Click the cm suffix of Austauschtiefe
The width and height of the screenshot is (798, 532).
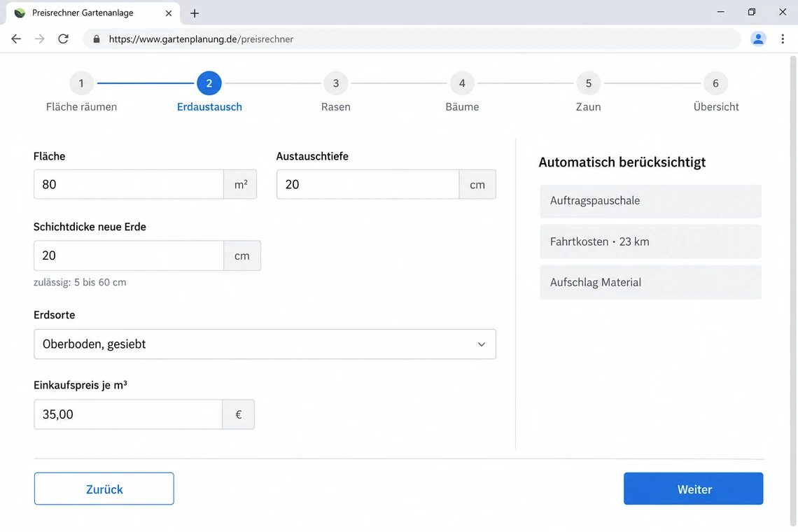click(477, 184)
